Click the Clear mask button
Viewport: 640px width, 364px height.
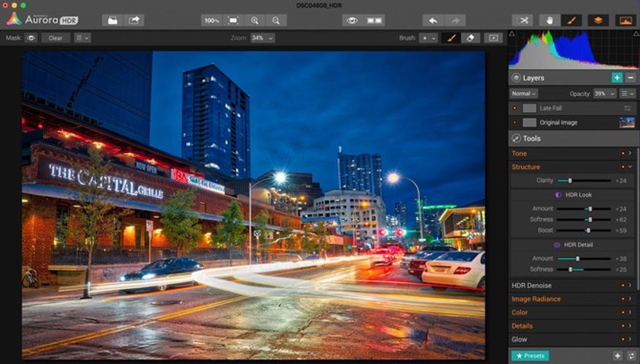pyautogui.click(x=56, y=38)
